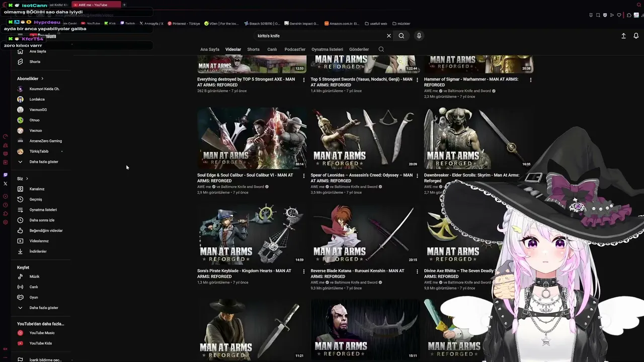Open a new browser tab
This screenshot has width=644, height=362.
click(x=124, y=5)
